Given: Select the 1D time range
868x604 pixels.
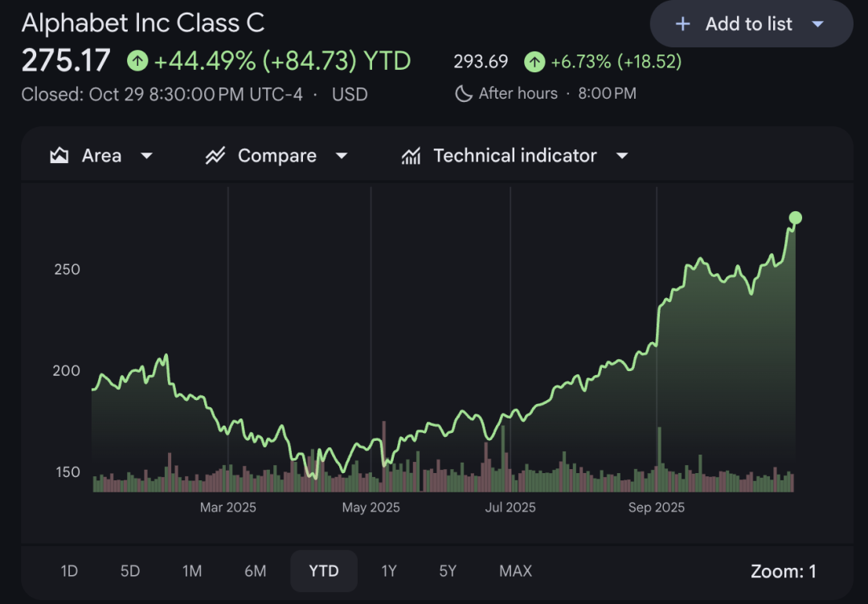Looking at the screenshot, I should coord(69,571).
